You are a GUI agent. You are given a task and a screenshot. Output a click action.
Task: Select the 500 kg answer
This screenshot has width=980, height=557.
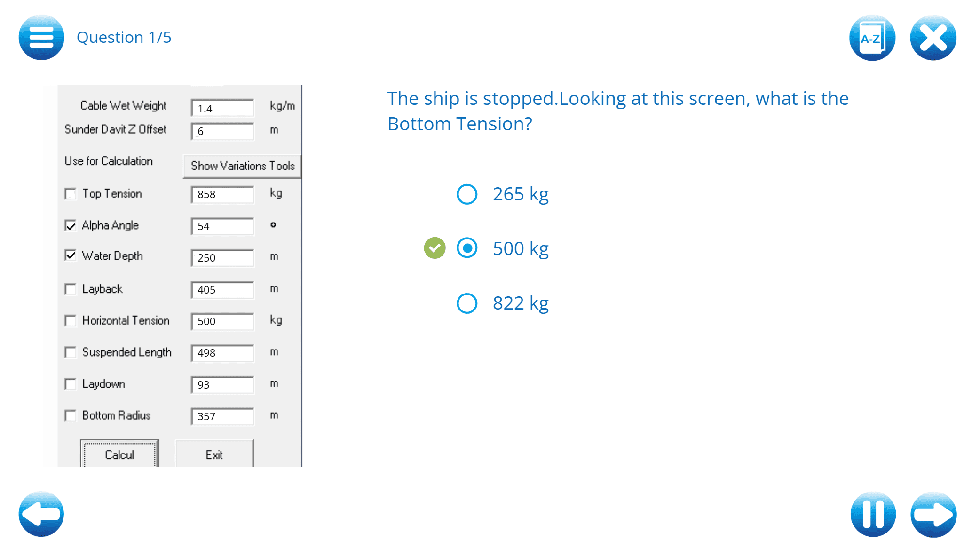(x=467, y=248)
